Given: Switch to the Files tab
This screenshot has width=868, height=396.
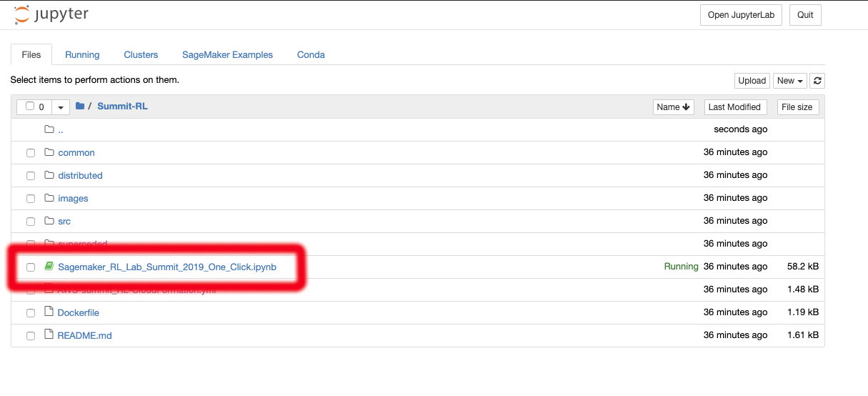Looking at the screenshot, I should click(31, 54).
